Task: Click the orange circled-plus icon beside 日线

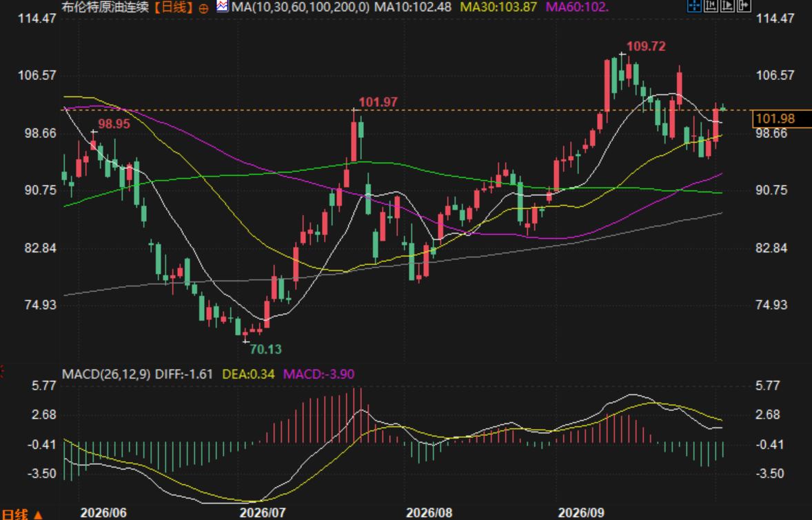Action: tap(203, 8)
